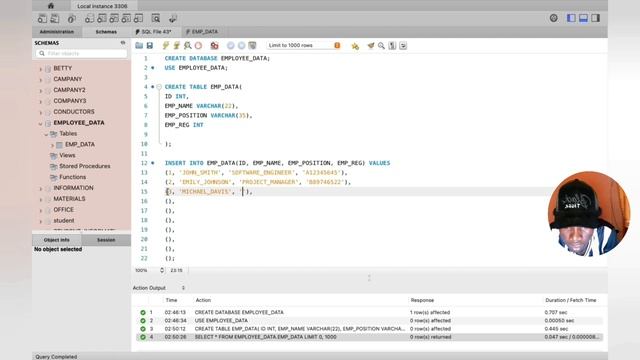Select output row SELECT * FROM EMPLOYEE_DATA.EMP_DATA

(x=369, y=337)
